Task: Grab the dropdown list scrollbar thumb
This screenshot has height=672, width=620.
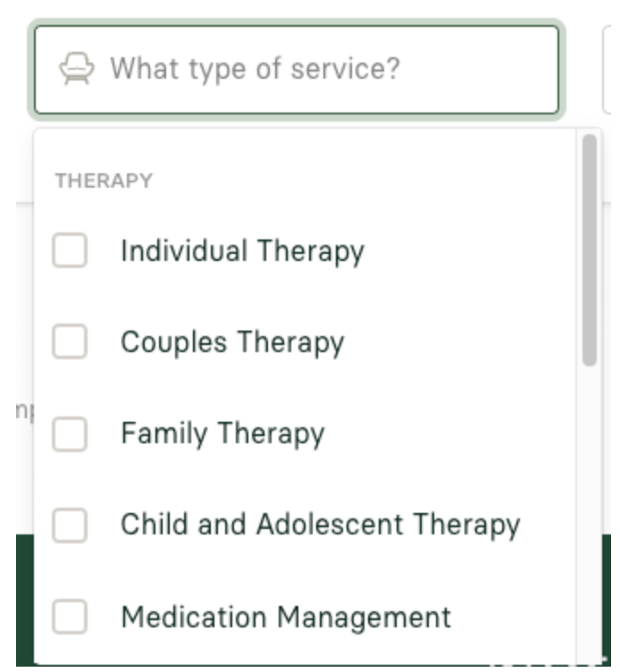Action: coord(590,250)
